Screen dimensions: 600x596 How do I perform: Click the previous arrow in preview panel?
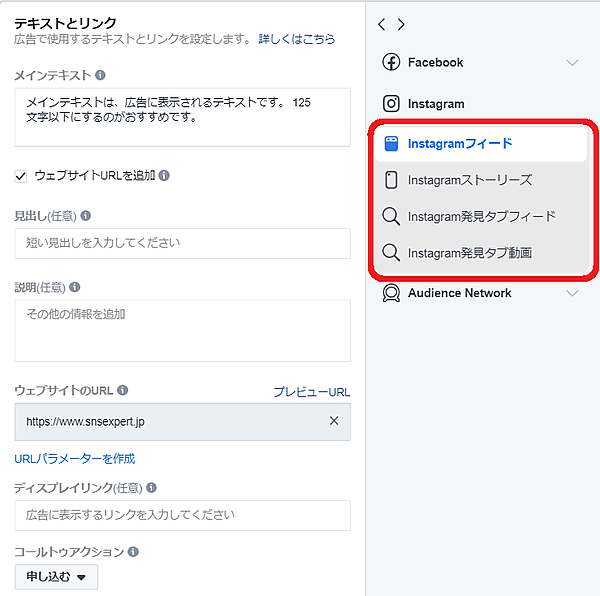click(x=382, y=24)
